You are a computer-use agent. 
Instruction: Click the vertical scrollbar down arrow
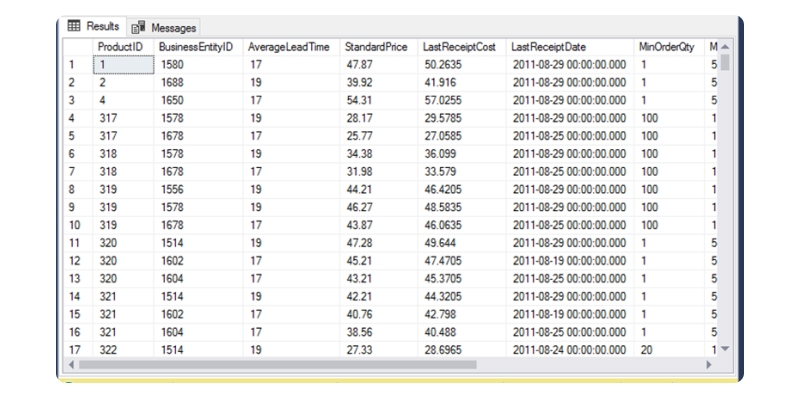pos(726,348)
